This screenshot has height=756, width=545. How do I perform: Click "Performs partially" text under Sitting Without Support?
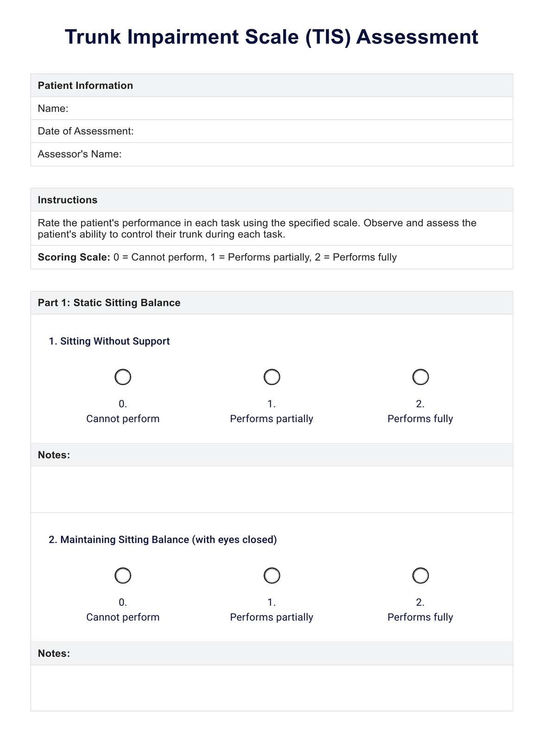pos(272,419)
